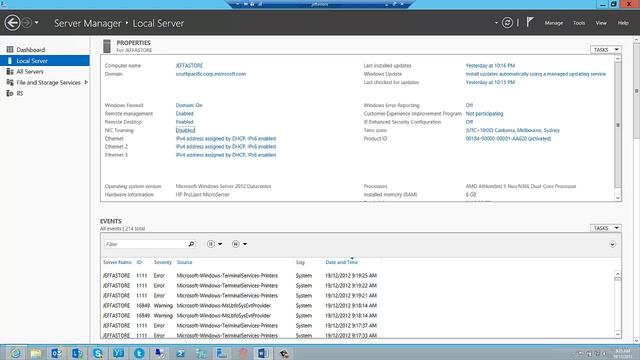640x360 pixels.
Task: Select event row dated 19/12/2012 9:19:25 AM
Action: pos(357,276)
